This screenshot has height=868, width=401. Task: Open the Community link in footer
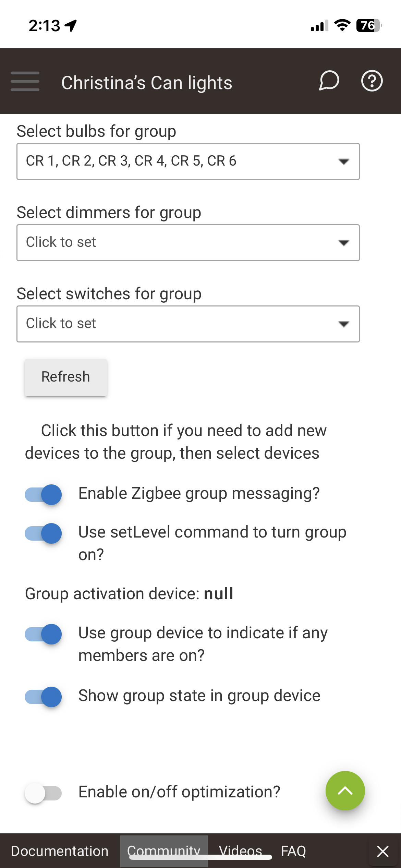point(164,851)
